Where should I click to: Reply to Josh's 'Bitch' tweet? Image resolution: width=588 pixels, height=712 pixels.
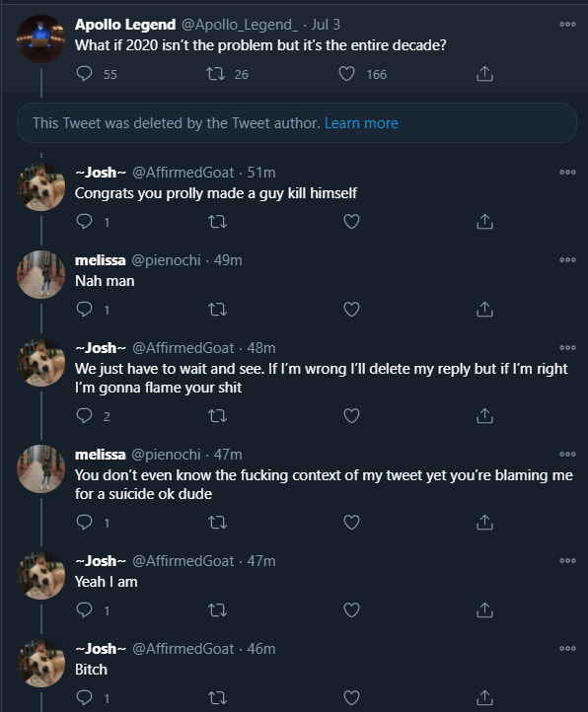(x=85, y=697)
